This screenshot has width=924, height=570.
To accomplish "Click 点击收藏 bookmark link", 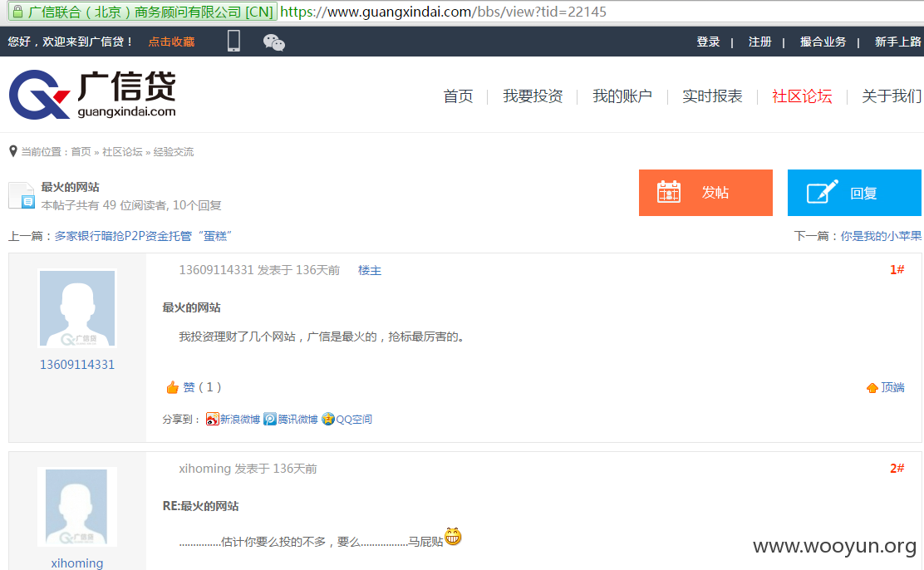I will coord(171,42).
